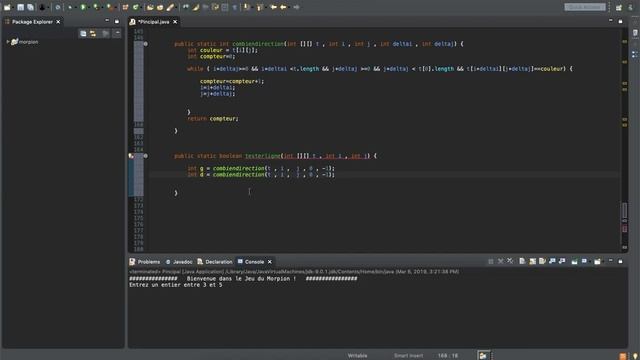Run the program with the green Run button
Screen dimensions: 640x360
[x=83, y=7]
